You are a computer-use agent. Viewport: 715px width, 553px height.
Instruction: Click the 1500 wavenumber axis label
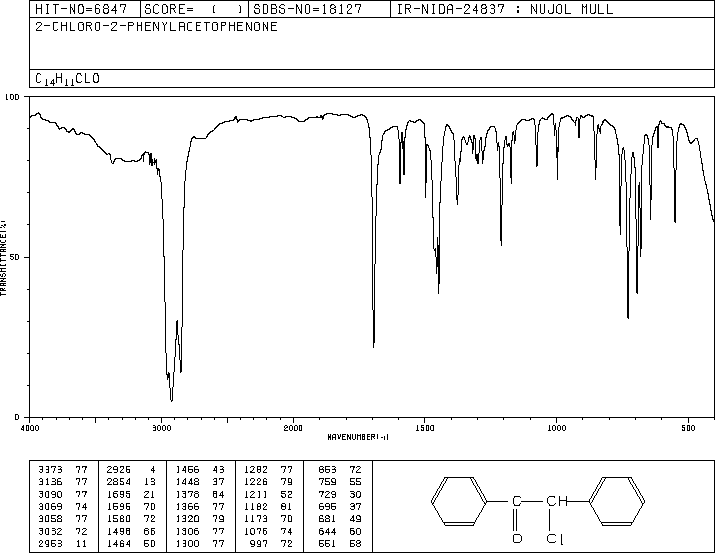coord(425,428)
